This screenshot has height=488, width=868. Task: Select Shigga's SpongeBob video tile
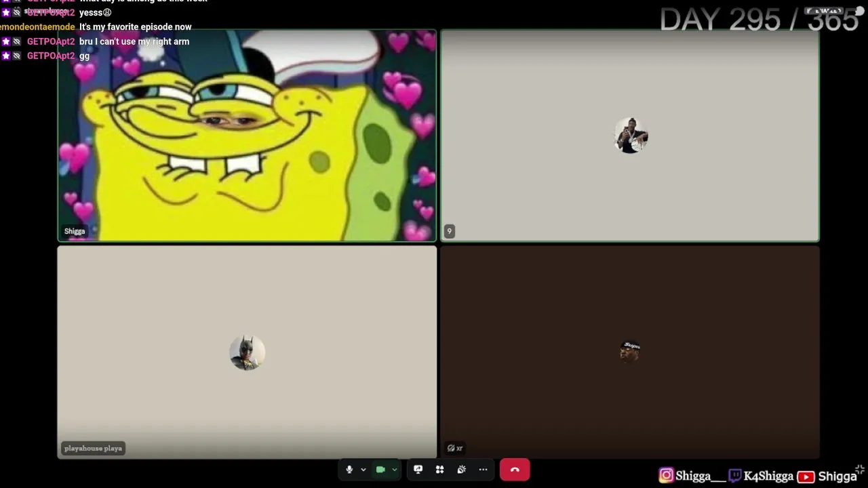tap(247, 136)
